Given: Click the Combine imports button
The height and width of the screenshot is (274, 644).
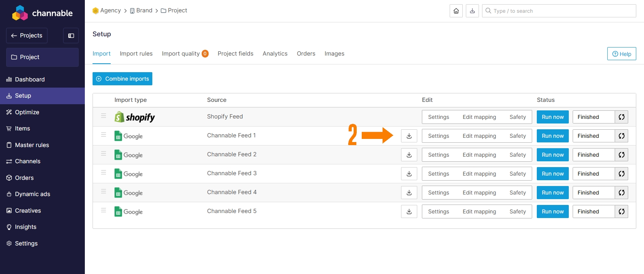Looking at the screenshot, I should tap(122, 79).
